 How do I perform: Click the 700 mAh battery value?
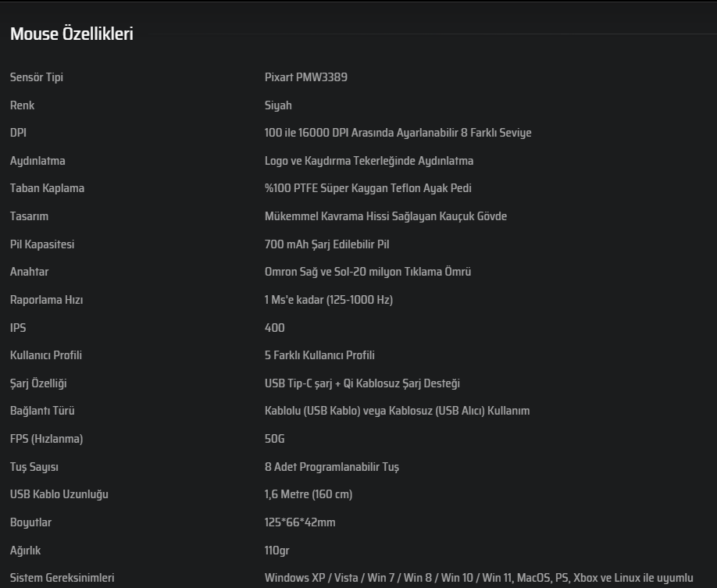326,244
